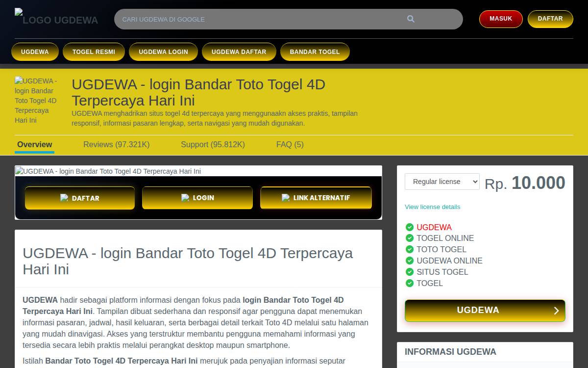Screen dimensions: 588x368
Task: Select the UGDEWA DAFTAR nav pill
Action: (239, 52)
